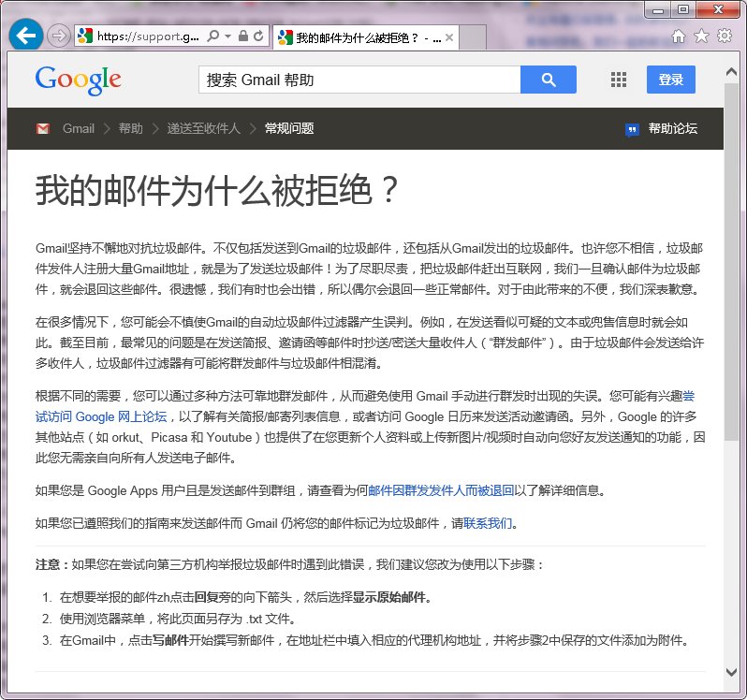Go to 递送至收件人 breadcrumb link
Screen dimensions: 747x700
pos(203,128)
